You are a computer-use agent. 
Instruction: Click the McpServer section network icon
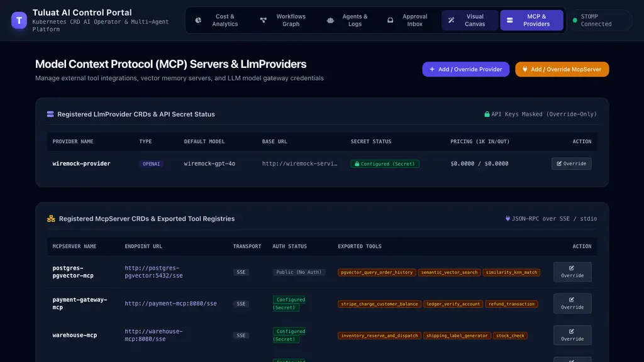51,219
